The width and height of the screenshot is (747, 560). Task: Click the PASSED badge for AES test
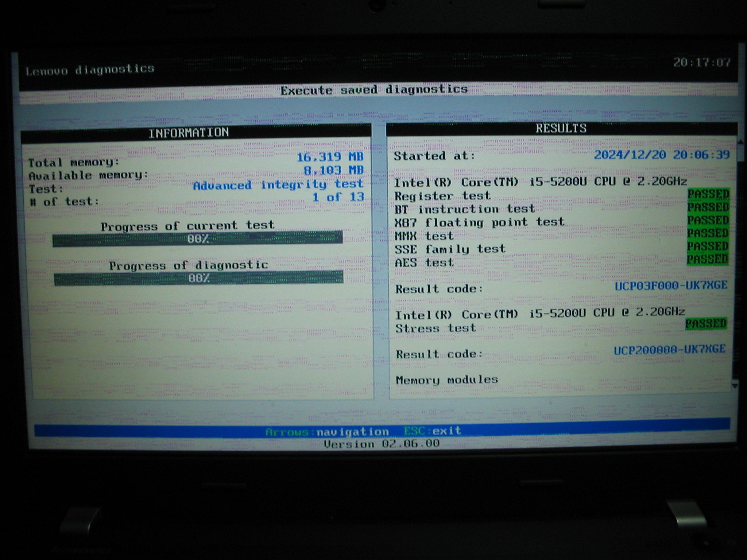(x=708, y=259)
